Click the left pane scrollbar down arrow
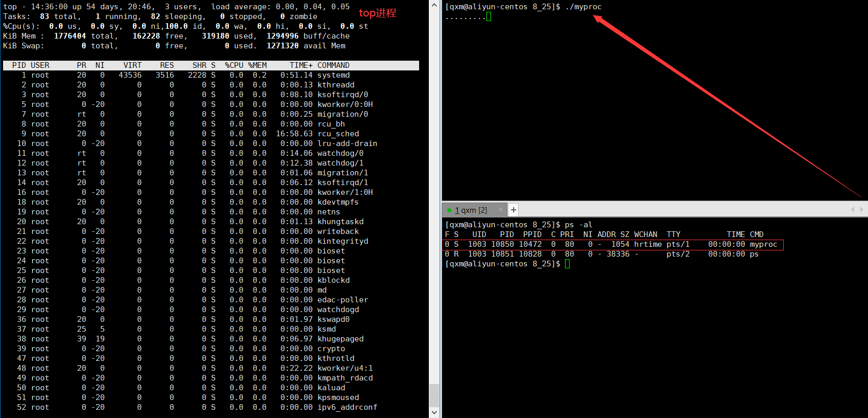The width and height of the screenshot is (868, 418). [x=434, y=412]
